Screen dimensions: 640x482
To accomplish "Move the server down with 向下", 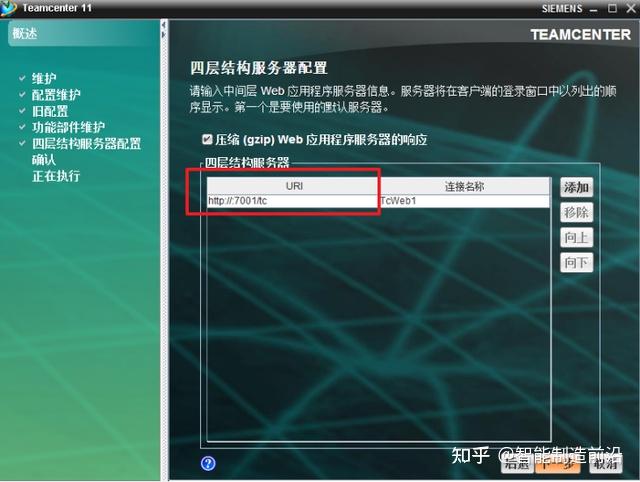I will coord(576,262).
